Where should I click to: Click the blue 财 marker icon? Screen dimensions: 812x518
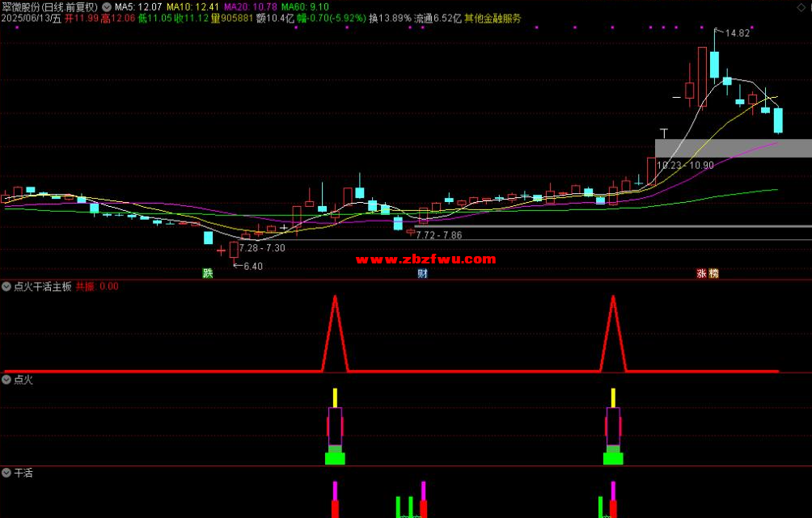[x=422, y=273]
